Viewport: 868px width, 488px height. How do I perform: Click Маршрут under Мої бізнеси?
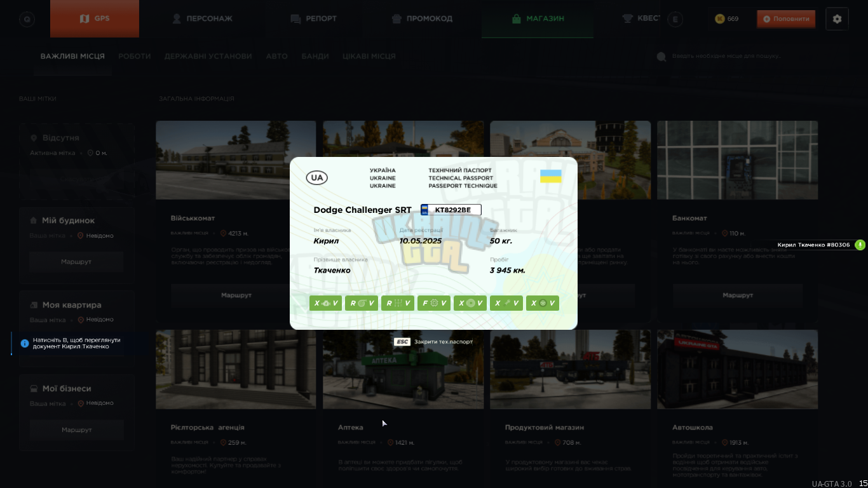coord(76,430)
